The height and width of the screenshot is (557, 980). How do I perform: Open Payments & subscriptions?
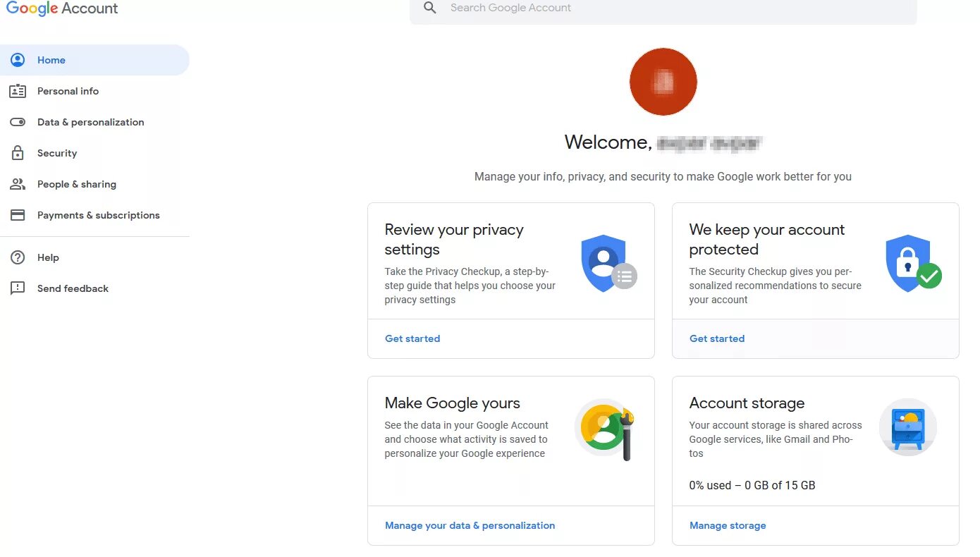[94, 215]
